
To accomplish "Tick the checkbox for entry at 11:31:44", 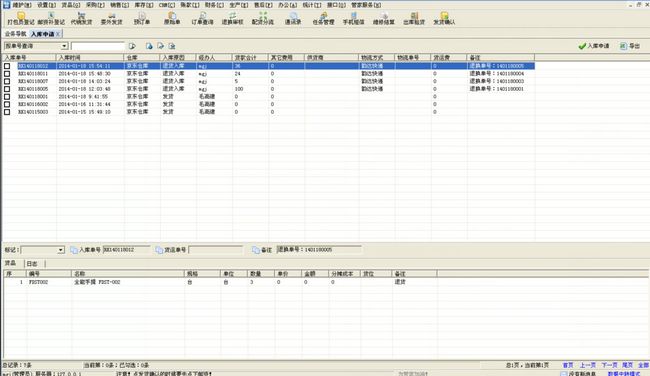I will [x=7, y=104].
